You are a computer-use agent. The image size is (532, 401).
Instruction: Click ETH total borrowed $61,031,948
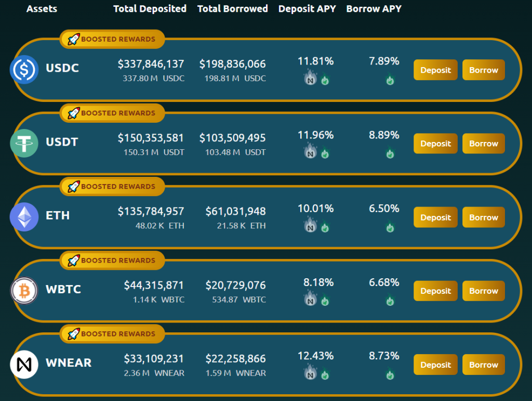(x=235, y=211)
